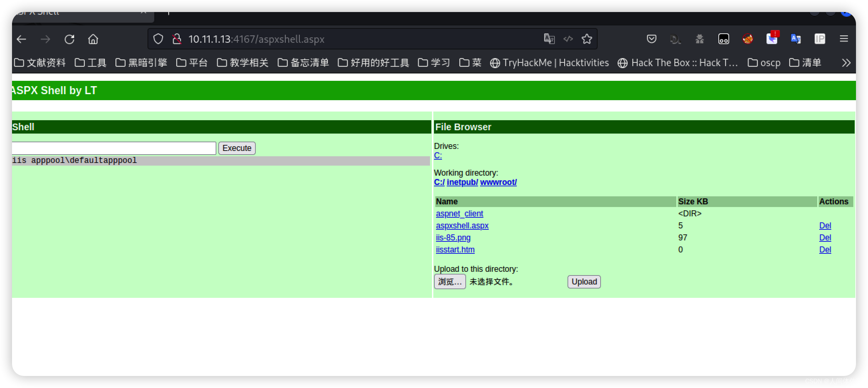
Task: Delete iisstart.htm with its Del link
Action: click(825, 250)
